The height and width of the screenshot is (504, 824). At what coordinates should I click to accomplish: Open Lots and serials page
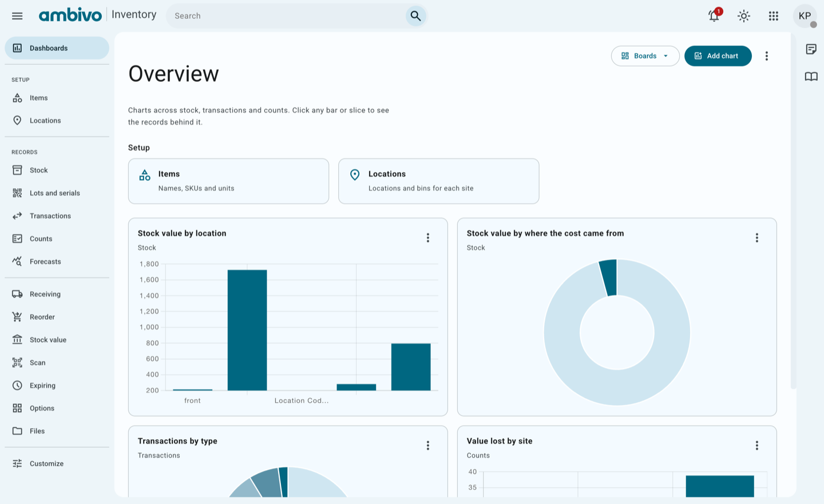pyautogui.click(x=57, y=193)
